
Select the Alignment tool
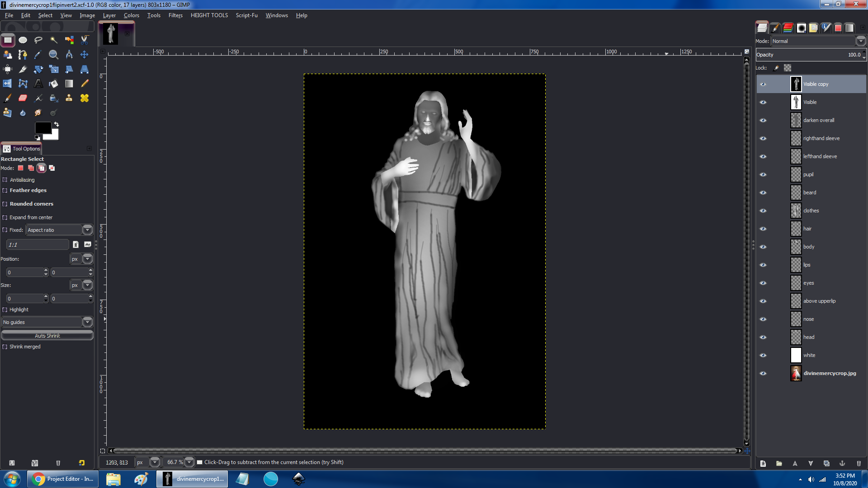point(8,69)
